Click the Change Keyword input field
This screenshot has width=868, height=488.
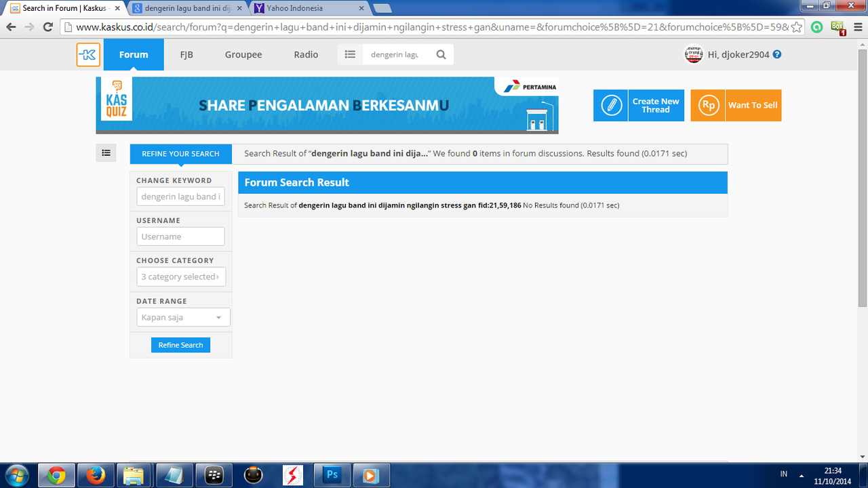click(180, 197)
